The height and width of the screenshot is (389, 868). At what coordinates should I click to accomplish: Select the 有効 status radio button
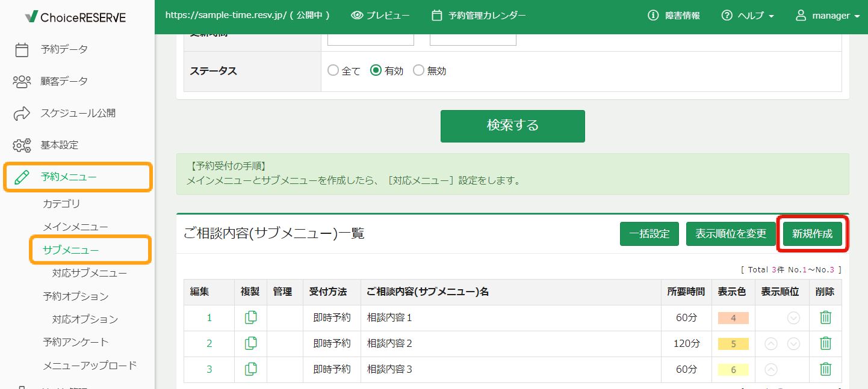point(376,70)
